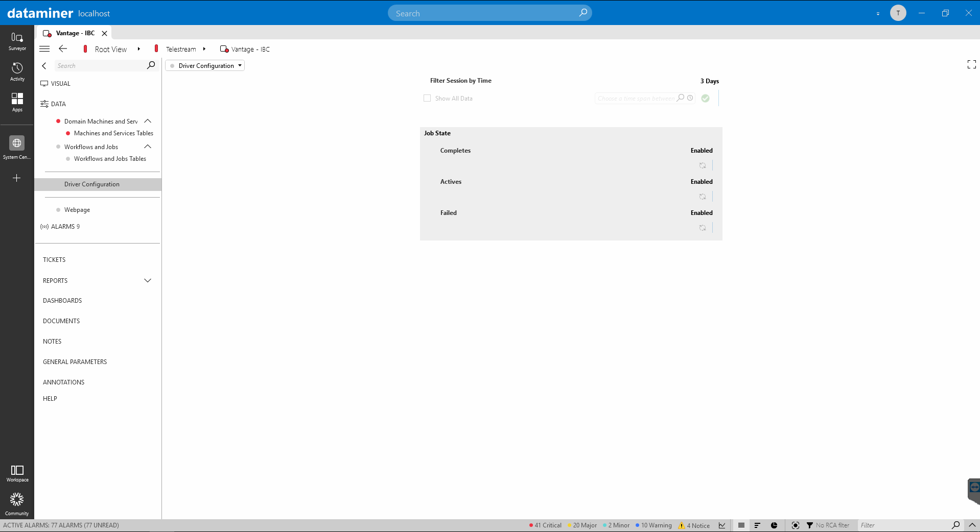The height and width of the screenshot is (532, 980).
Task: Click the alarm filter search magnifier
Action: [x=955, y=525]
